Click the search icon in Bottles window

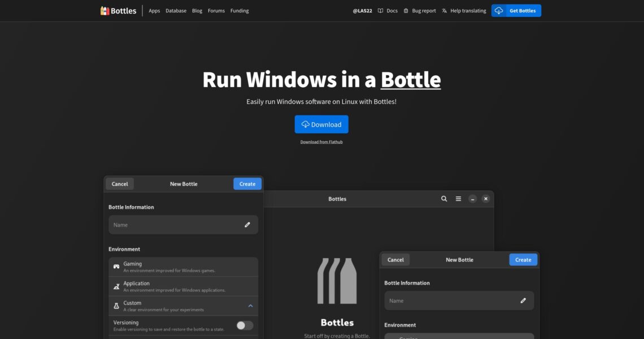pyautogui.click(x=444, y=199)
